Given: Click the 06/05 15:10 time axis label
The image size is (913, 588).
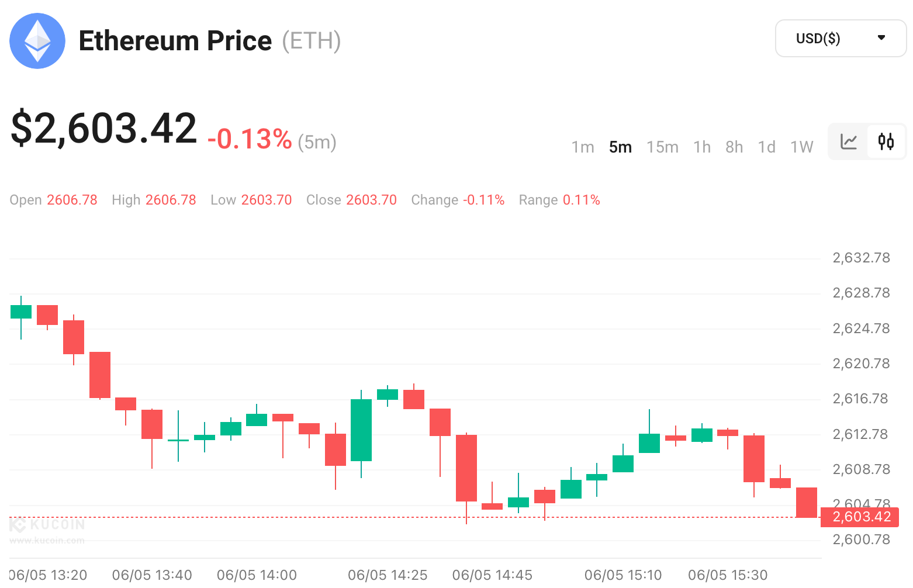Looking at the screenshot, I should click(x=622, y=575).
